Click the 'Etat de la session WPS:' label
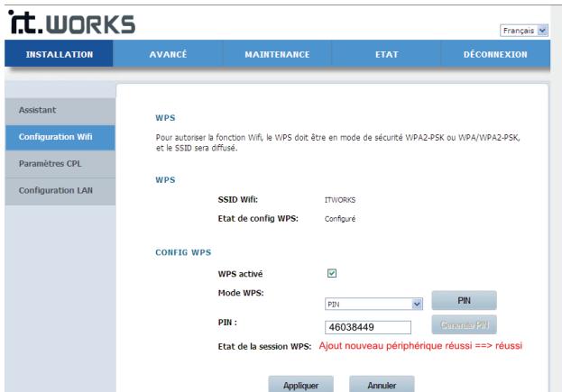The width and height of the screenshot is (562, 392). [x=264, y=347]
